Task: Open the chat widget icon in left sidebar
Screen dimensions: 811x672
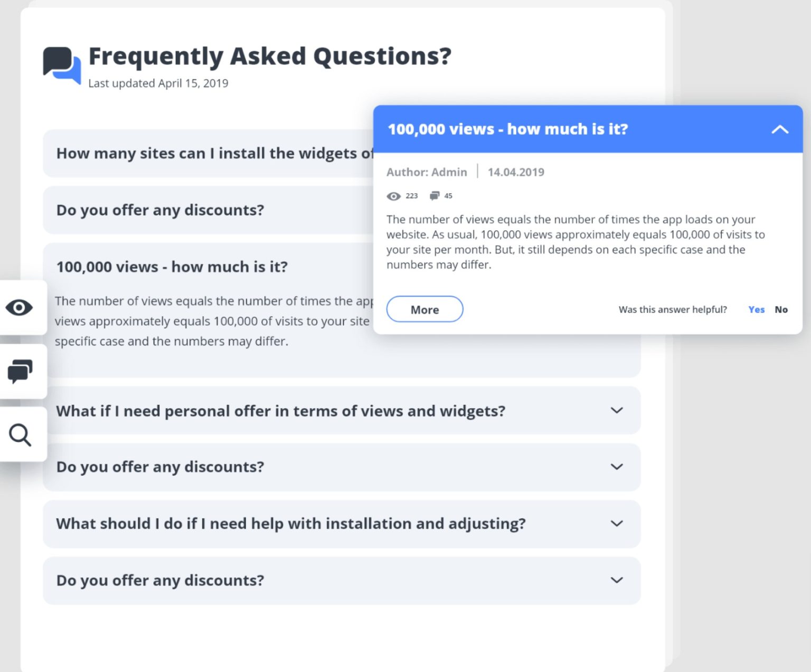Action: 20,372
